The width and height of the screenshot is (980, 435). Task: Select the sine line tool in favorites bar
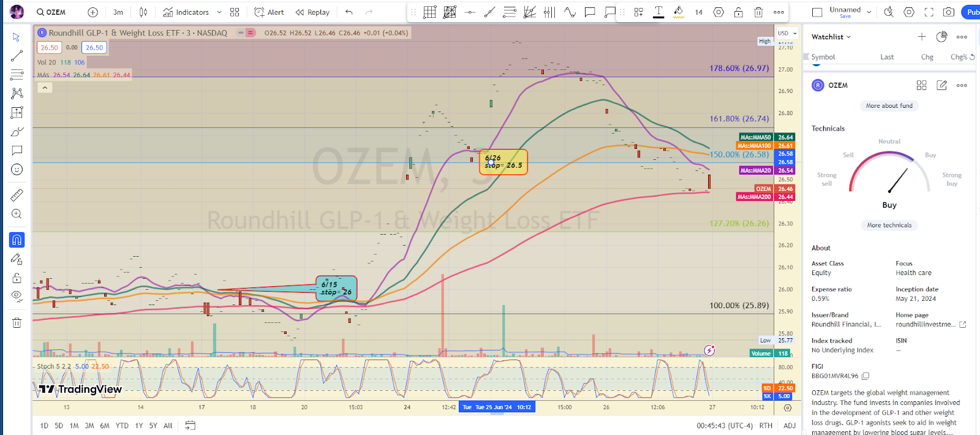pos(570,12)
